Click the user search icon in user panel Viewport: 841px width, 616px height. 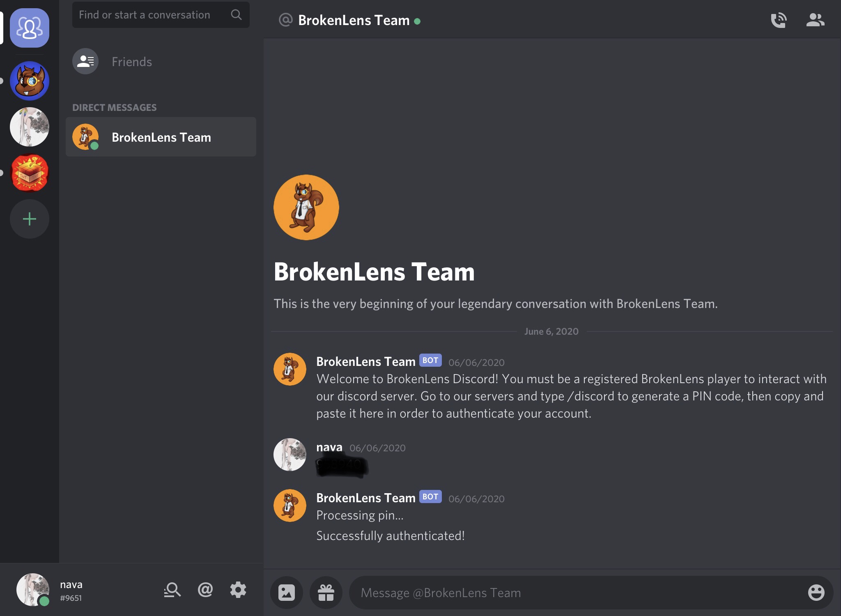(x=172, y=590)
